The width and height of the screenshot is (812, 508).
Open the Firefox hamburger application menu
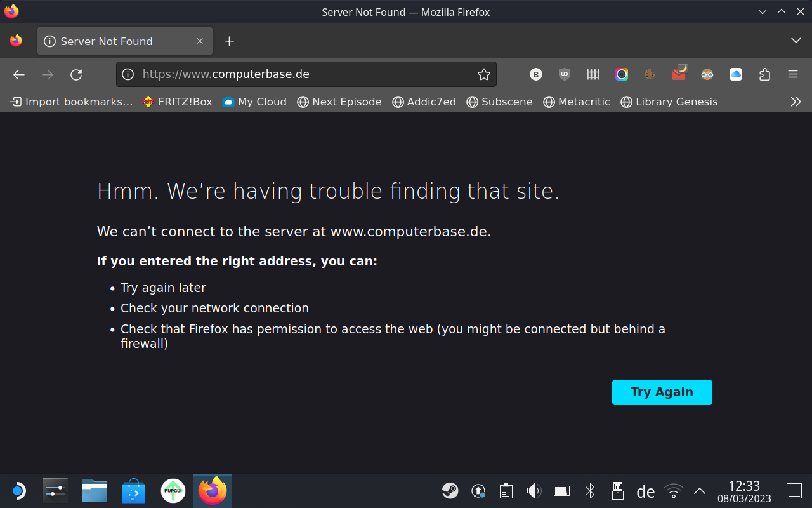pos(793,74)
